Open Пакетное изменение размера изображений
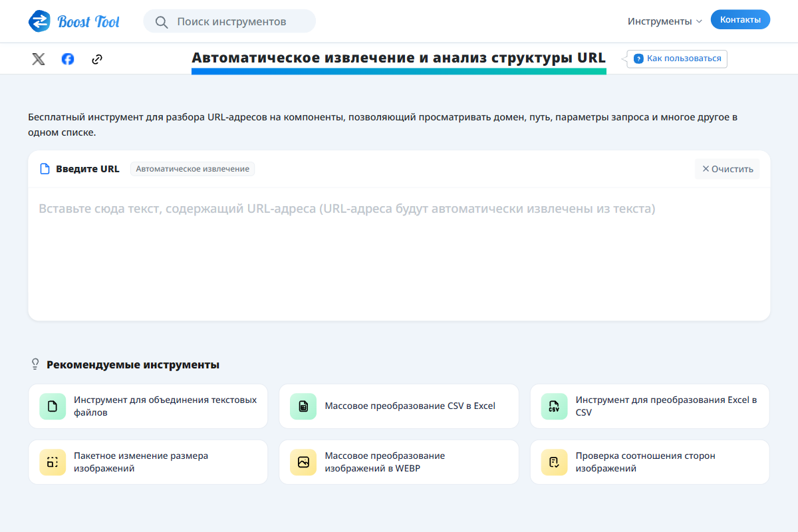The width and height of the screenshot is (798, 532). click(x=148, y=462)
